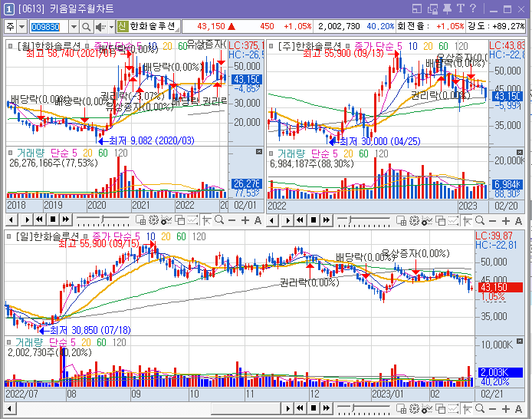Step monthly chart left with the back arrow

click(x=11, y=219)
